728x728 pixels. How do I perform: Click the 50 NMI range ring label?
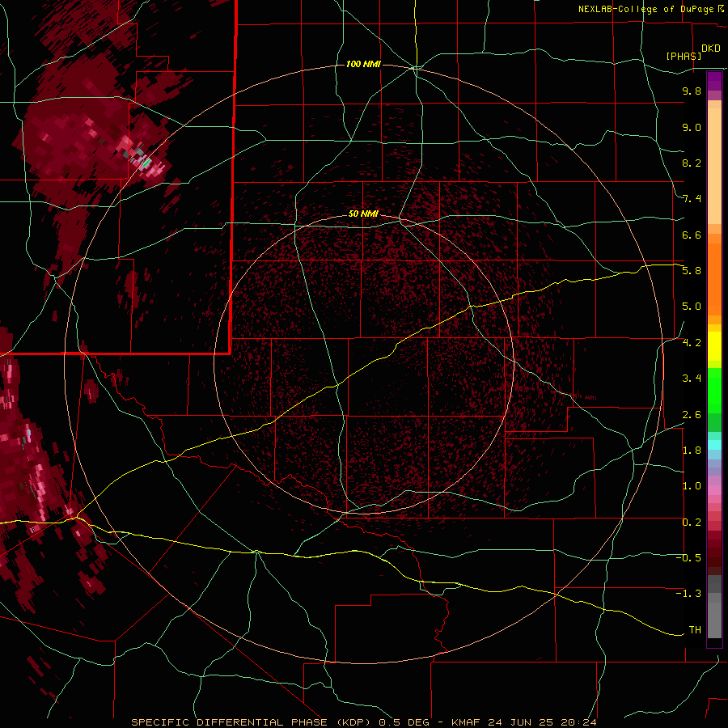pos(363,214)
